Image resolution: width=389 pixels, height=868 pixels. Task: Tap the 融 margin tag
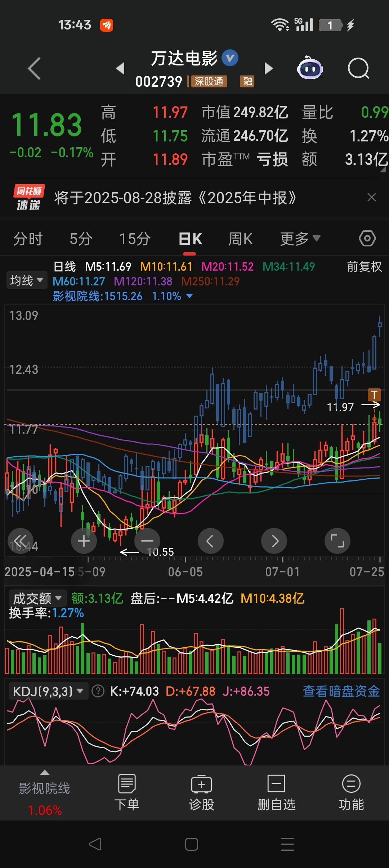(x=247, y=81)
